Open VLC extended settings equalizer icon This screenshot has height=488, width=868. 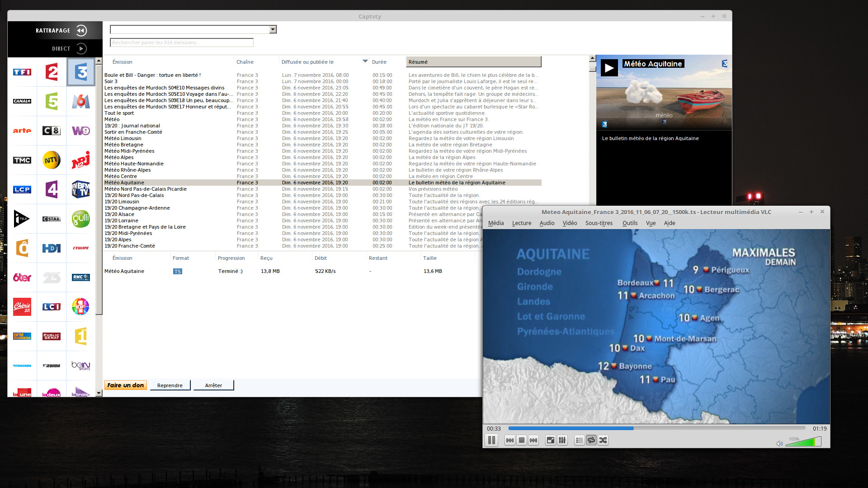point(562,440)
